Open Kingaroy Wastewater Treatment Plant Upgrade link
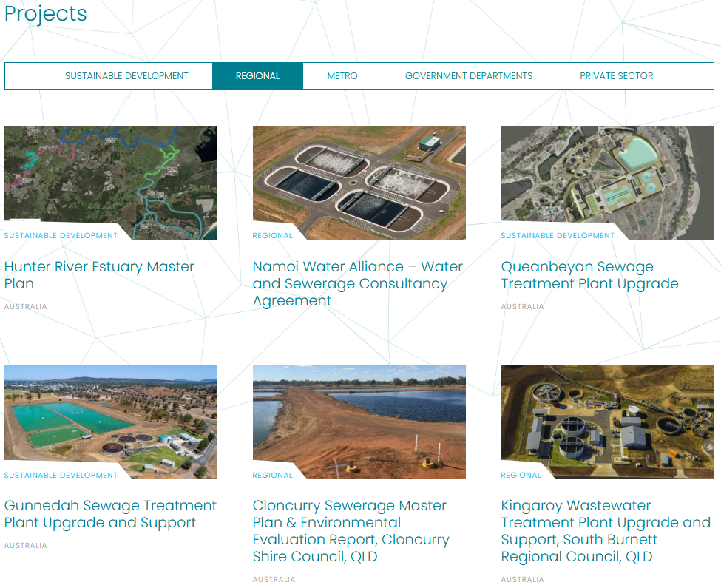 click(x=606, y=531)
